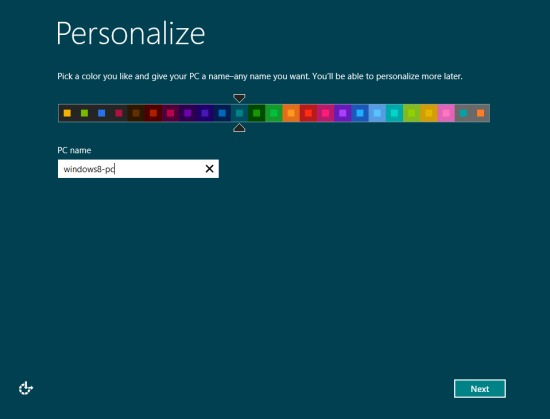Choose the dark green swatch next to teal

tap(256, 113)
